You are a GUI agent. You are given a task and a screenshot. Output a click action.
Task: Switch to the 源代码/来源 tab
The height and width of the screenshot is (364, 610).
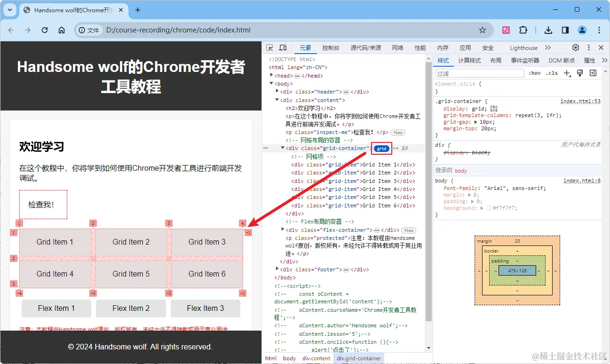coord(365,47)
